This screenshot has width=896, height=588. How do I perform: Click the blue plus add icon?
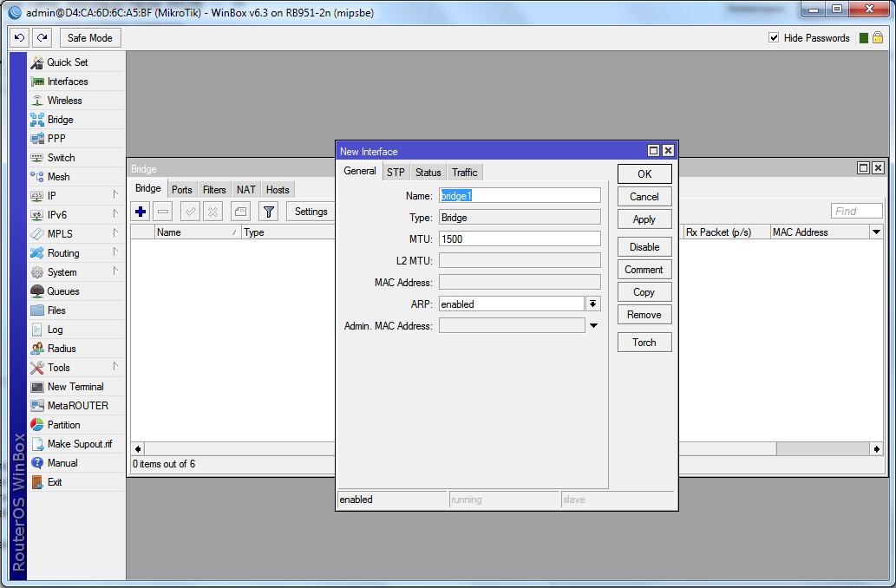pyautogui.click(x=141, y=212)
